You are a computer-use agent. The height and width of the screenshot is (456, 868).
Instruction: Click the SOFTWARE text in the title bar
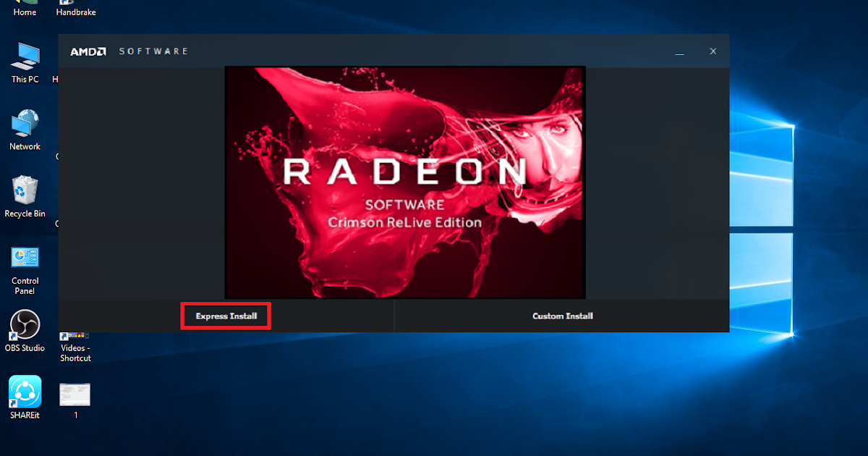pyautogui.click(x=153, y=51)
